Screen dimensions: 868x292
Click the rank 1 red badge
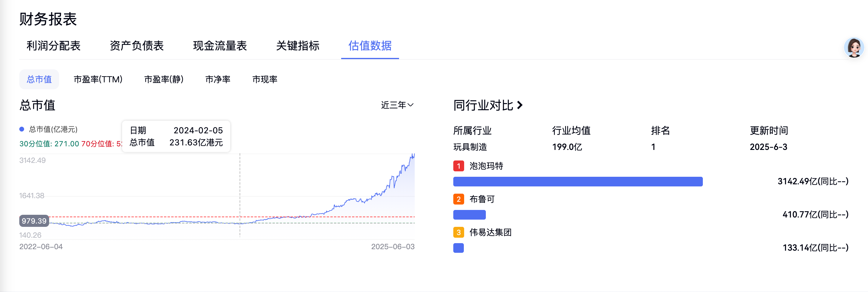(x=458, y=166)
